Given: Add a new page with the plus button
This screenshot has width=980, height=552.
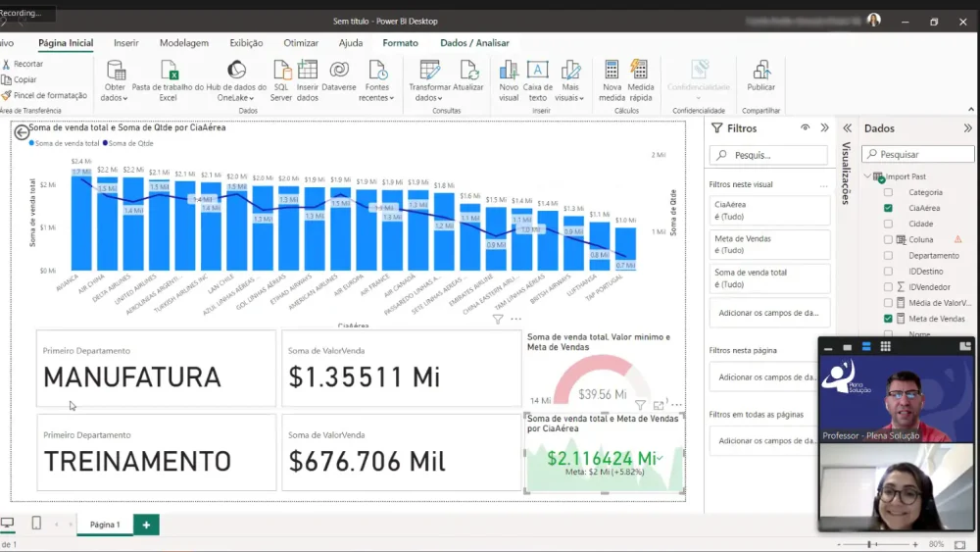Looking at the screenshot, I should coord(146,525).
